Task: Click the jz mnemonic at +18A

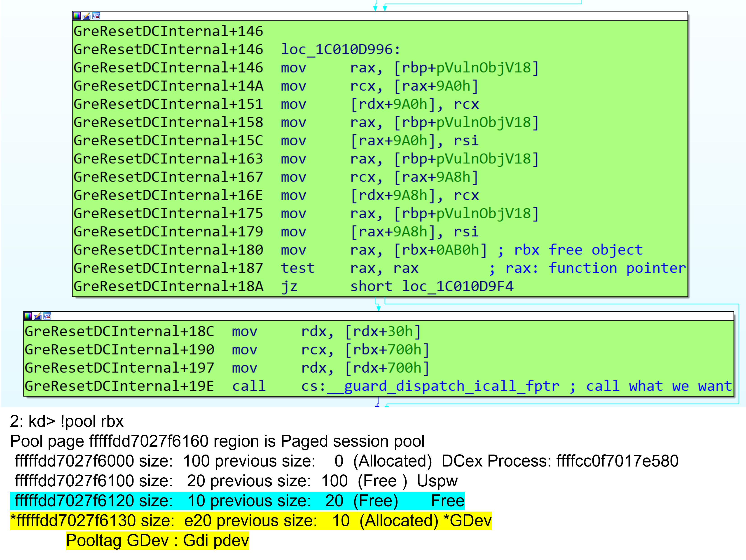Action: tap(289, 287)
